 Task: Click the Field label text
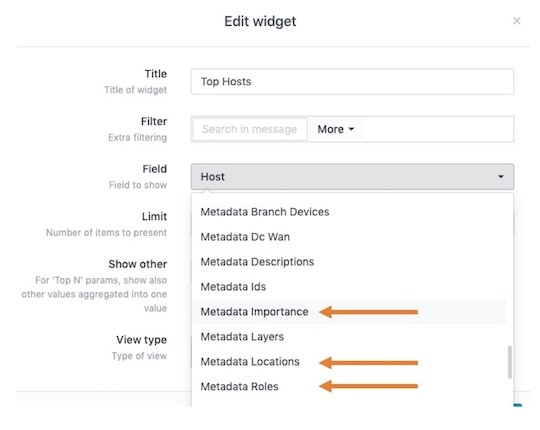155,169
